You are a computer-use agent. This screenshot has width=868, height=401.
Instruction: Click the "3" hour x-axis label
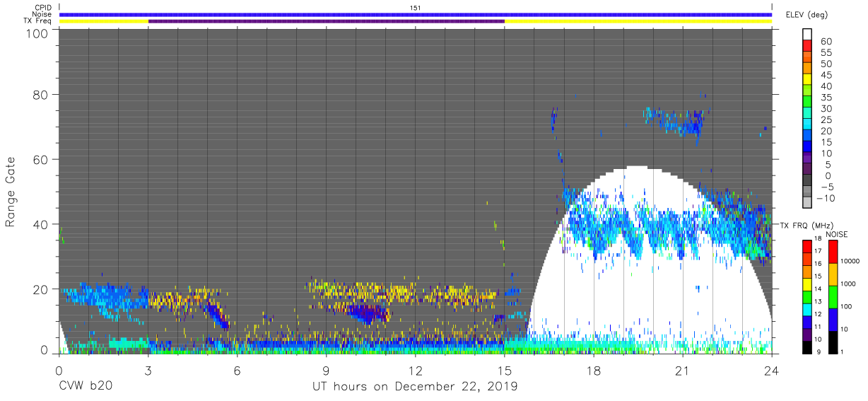pyautogui.click(x=148, y=370)
